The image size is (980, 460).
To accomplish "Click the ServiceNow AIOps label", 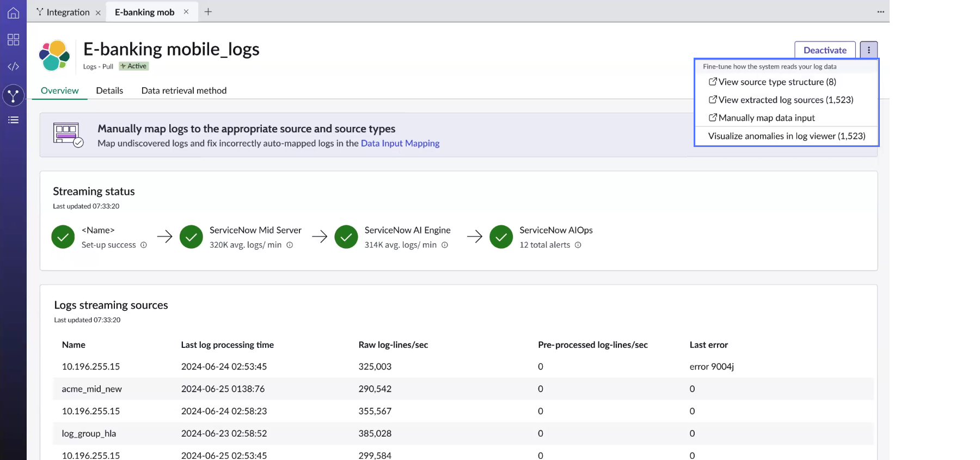I will (556, 230).
